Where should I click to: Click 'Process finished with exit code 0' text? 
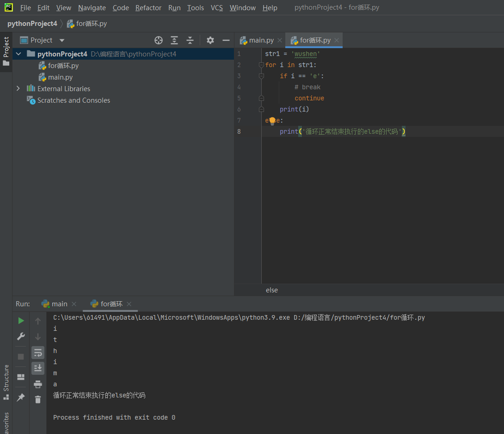tap(114, 418)
